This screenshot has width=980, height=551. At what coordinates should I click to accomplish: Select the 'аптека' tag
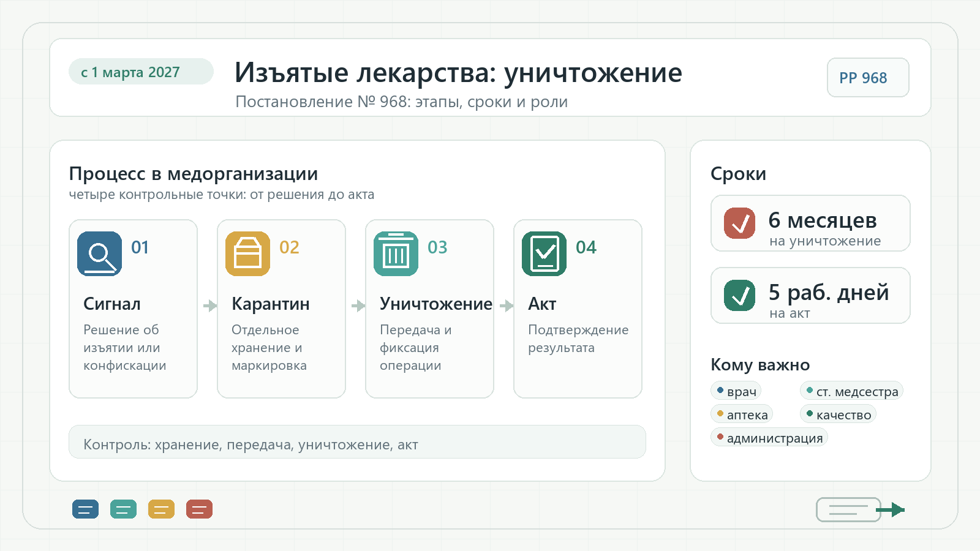(x=742, y=414)
